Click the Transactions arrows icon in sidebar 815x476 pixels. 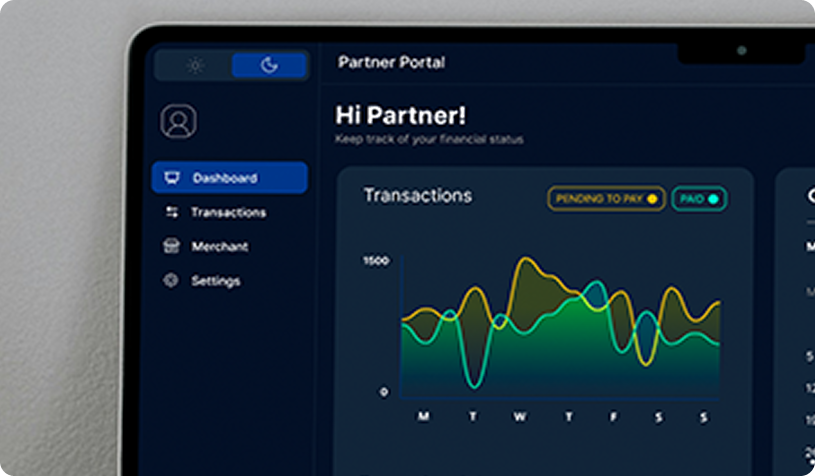172,212
